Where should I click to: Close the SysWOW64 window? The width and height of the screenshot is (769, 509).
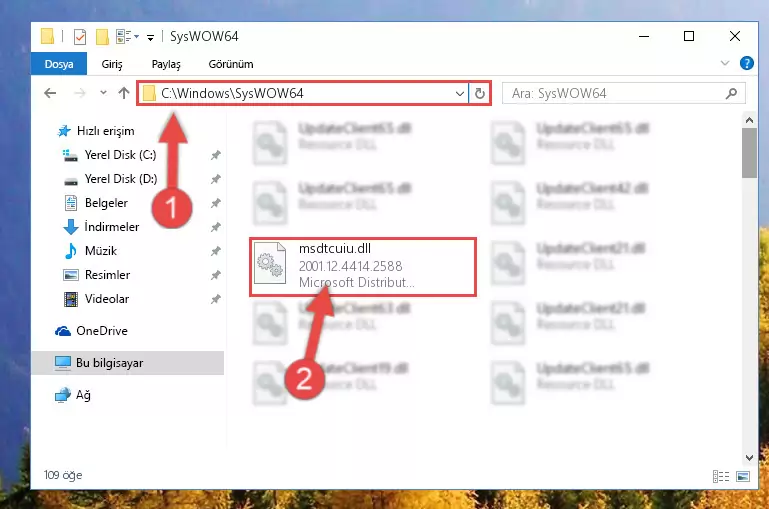tap(734, 36)
